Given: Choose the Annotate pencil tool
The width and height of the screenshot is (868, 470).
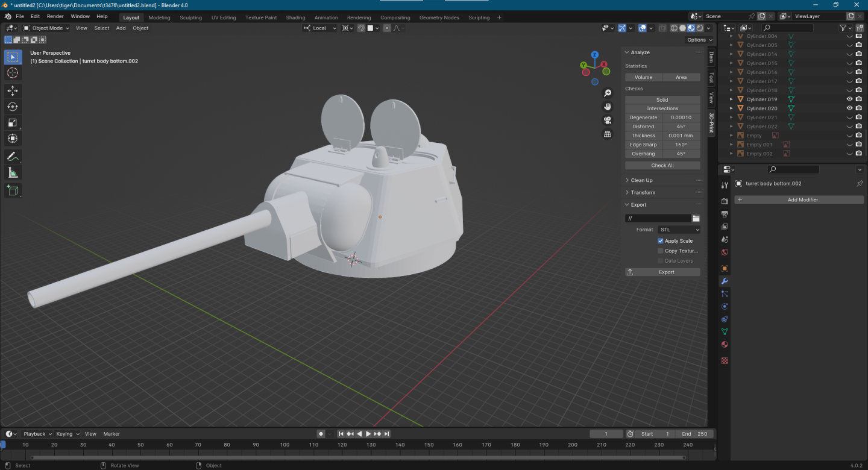Looking at the screenshot, I should [x=13, y=157].
